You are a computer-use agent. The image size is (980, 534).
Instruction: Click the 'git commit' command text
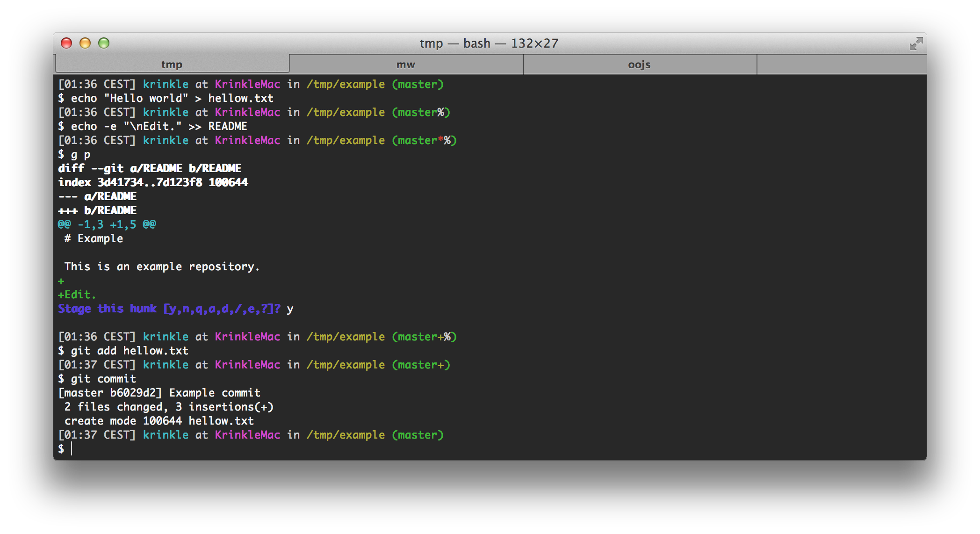click(103, 379)
